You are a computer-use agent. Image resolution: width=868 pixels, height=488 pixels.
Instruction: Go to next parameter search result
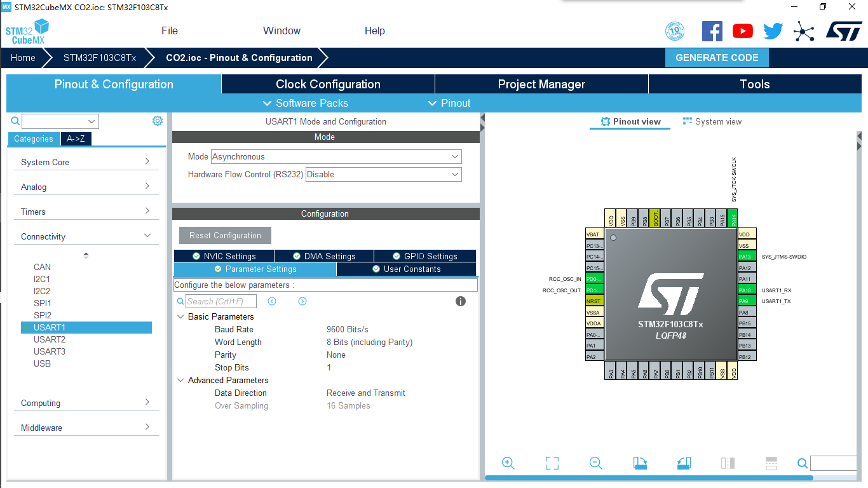click(x=302, y=301)
